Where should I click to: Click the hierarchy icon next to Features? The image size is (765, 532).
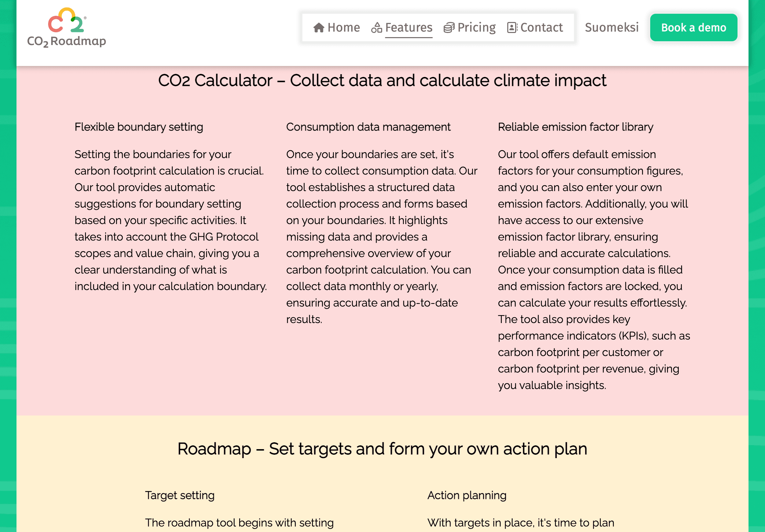point(377,27)
